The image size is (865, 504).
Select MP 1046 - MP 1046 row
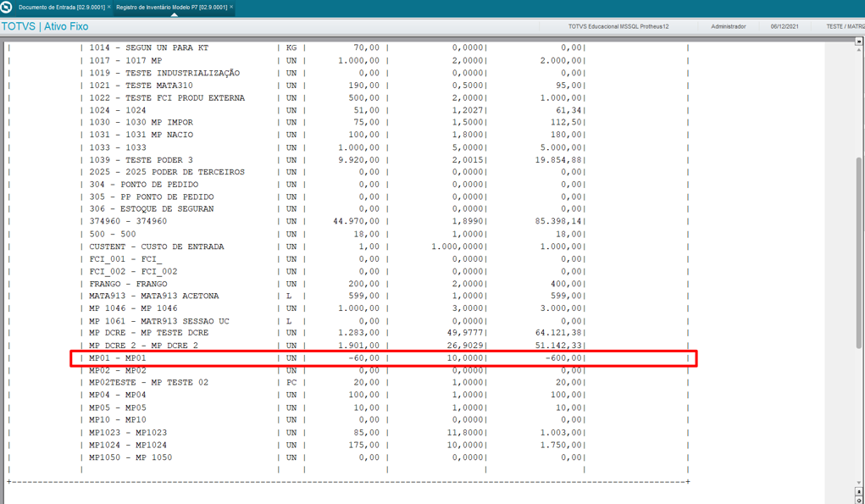(x=134, y=308)
